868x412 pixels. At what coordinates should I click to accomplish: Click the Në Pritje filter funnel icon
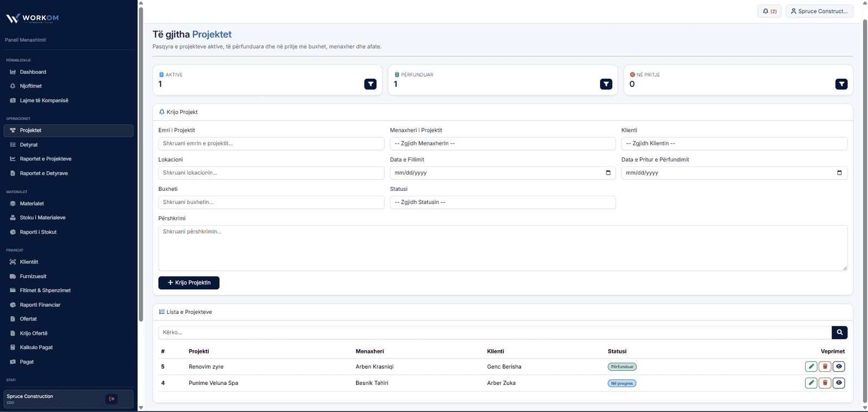(x=841, y=84)
